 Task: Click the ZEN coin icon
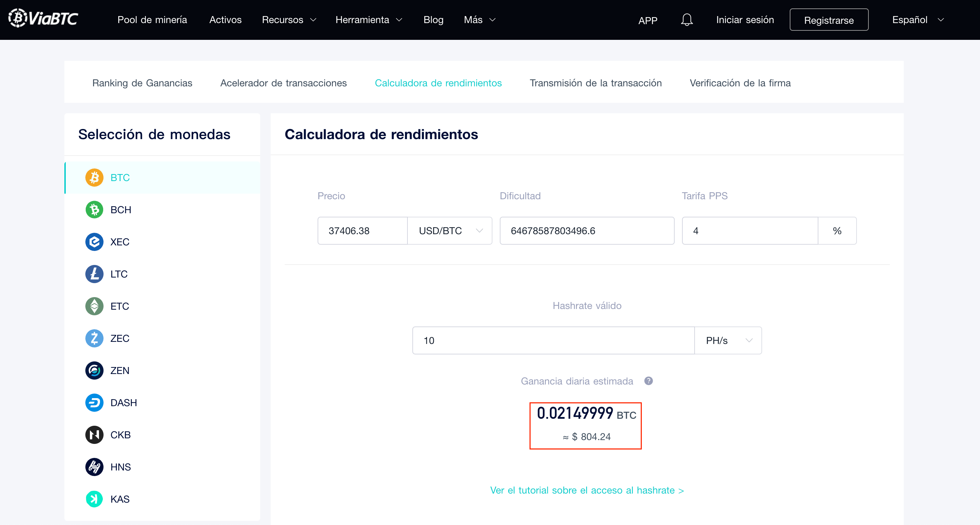(x=94, y=370)
